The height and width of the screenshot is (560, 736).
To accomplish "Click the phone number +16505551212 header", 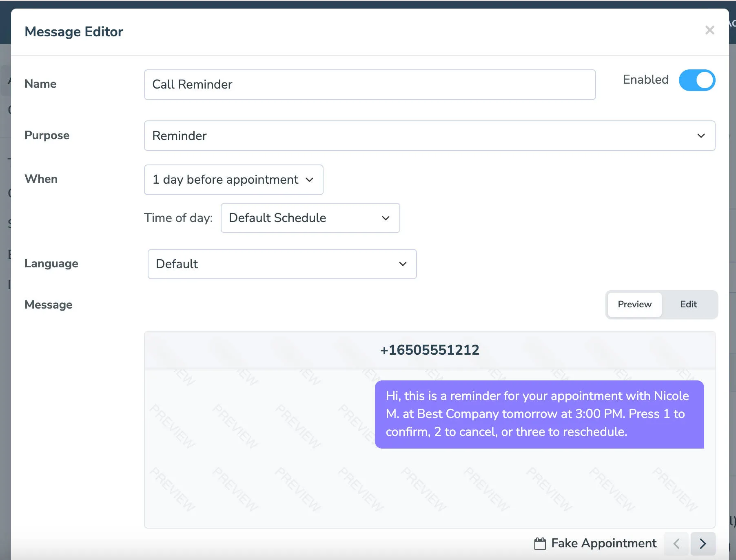I will [430, 350].
